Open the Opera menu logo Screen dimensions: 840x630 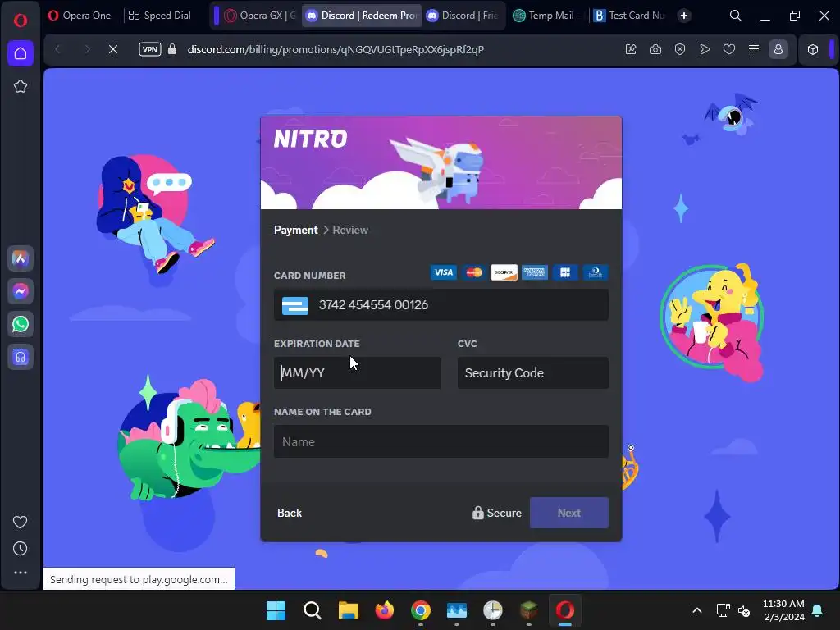[x=21, y=21]
